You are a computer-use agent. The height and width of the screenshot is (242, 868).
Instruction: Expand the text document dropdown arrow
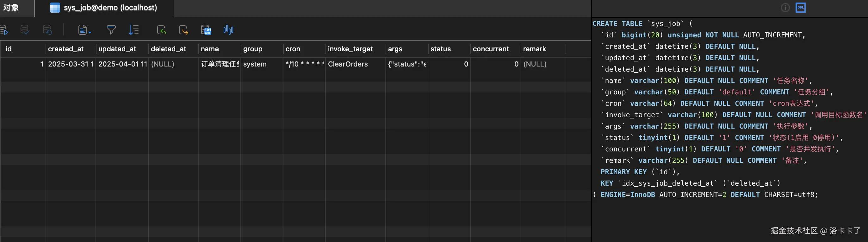tap(90, 32)
